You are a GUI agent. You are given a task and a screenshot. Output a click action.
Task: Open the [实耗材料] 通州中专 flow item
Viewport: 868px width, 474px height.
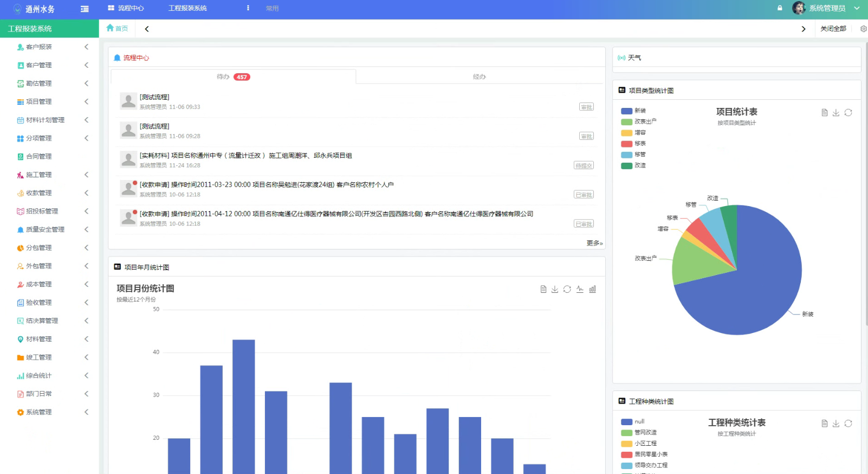(x=245, y=156)
